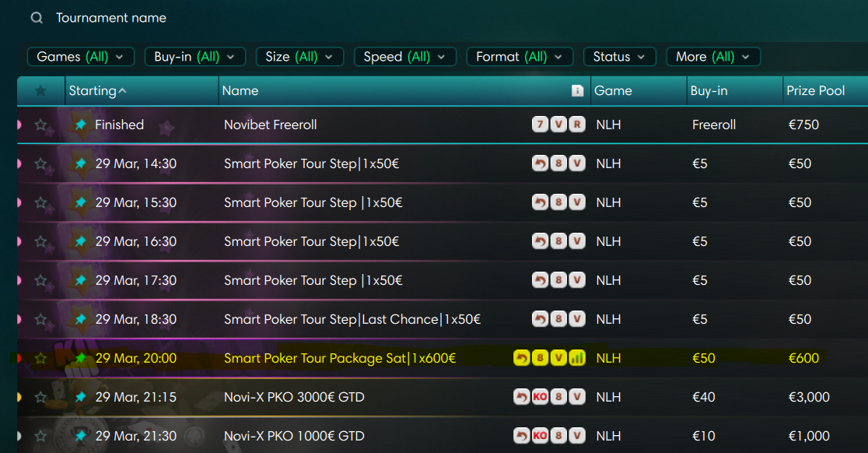
Task: Focus the Tournament name search field
Action: (233, 18)
